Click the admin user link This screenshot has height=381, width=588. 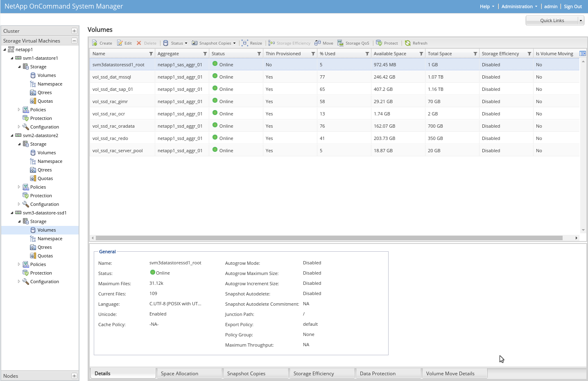pos(551,7)
